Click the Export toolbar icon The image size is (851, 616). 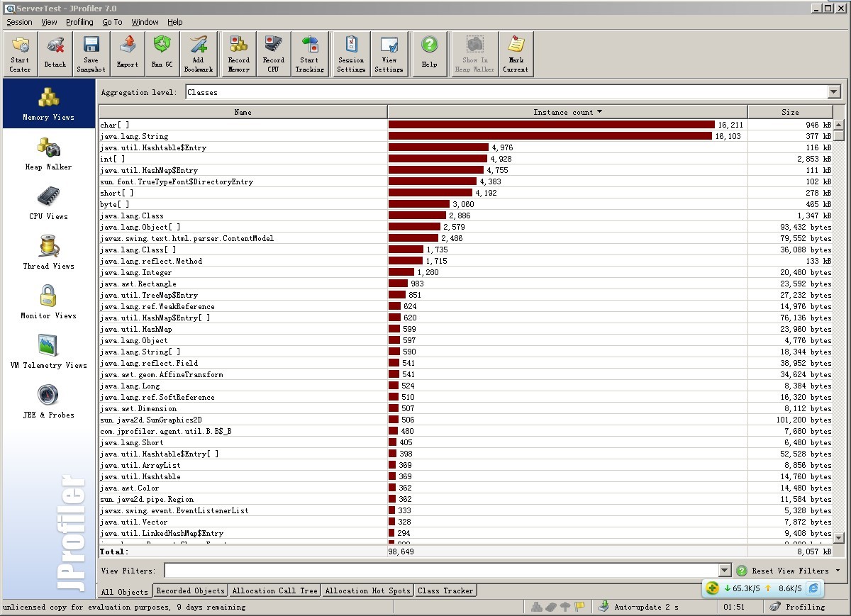(128, 54)
